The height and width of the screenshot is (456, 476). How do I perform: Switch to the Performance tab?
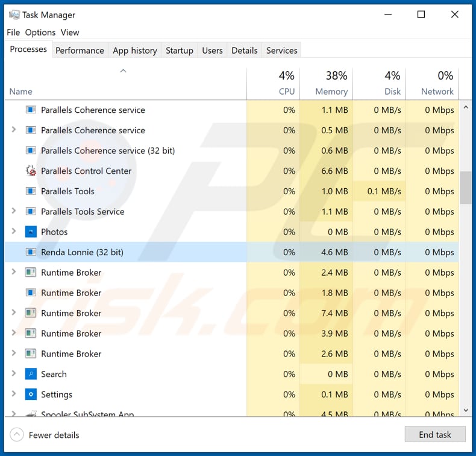[80, 51]
